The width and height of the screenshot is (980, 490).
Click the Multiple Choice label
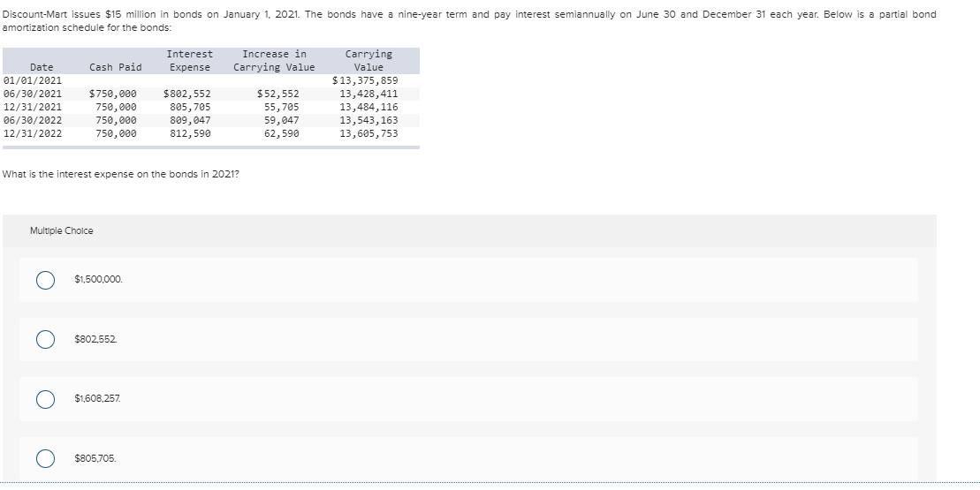(x=61, y=231)
